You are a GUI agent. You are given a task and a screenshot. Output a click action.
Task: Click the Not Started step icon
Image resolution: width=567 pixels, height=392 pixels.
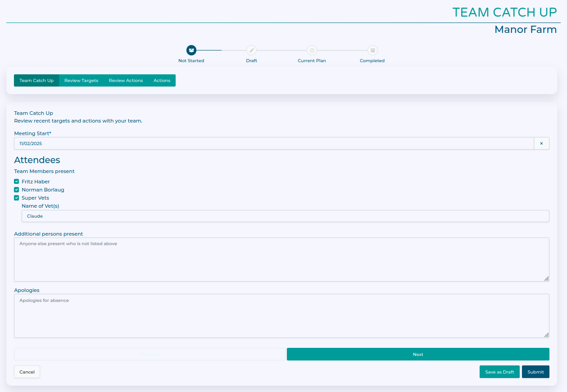(191, 50)
